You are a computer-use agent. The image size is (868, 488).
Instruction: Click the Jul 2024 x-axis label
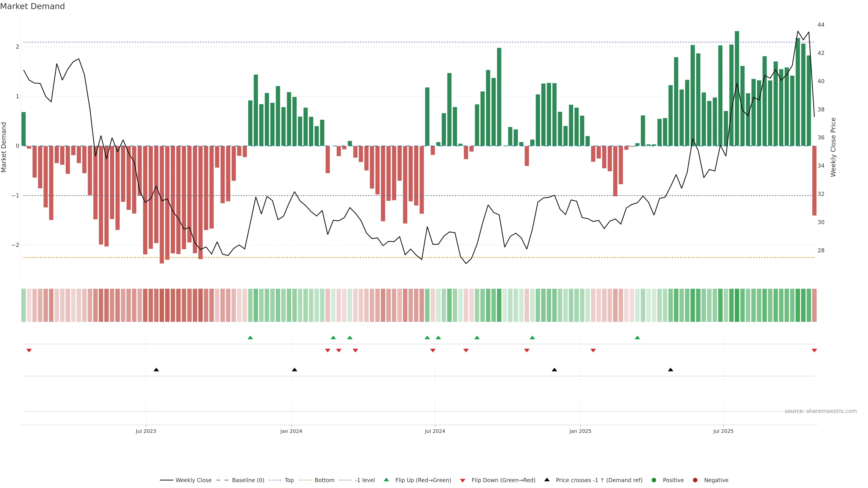click(435, 431)
